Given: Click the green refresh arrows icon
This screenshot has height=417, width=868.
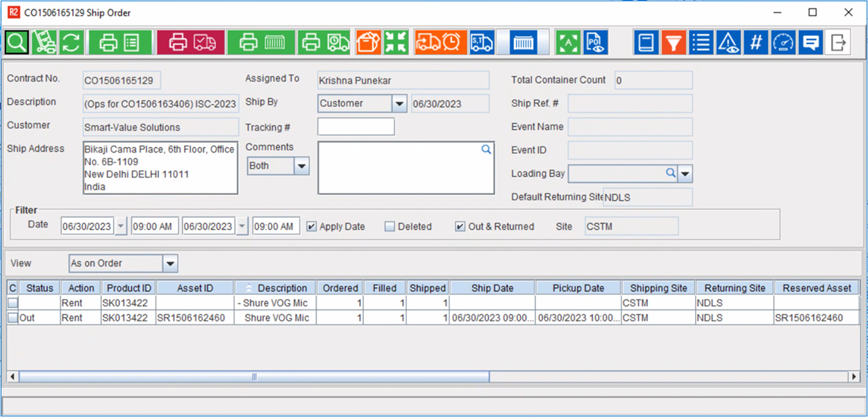Looking at the screenshot, I should [x=71, y=42].
